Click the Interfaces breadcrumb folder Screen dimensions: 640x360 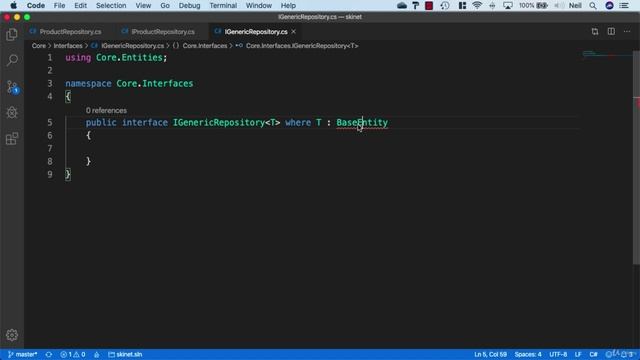68,46
